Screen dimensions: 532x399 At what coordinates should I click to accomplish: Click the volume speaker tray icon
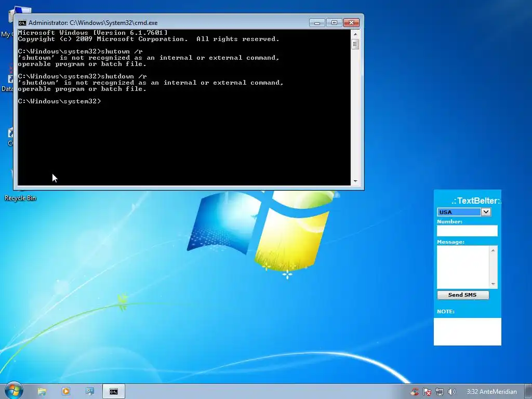pos(451,392)
